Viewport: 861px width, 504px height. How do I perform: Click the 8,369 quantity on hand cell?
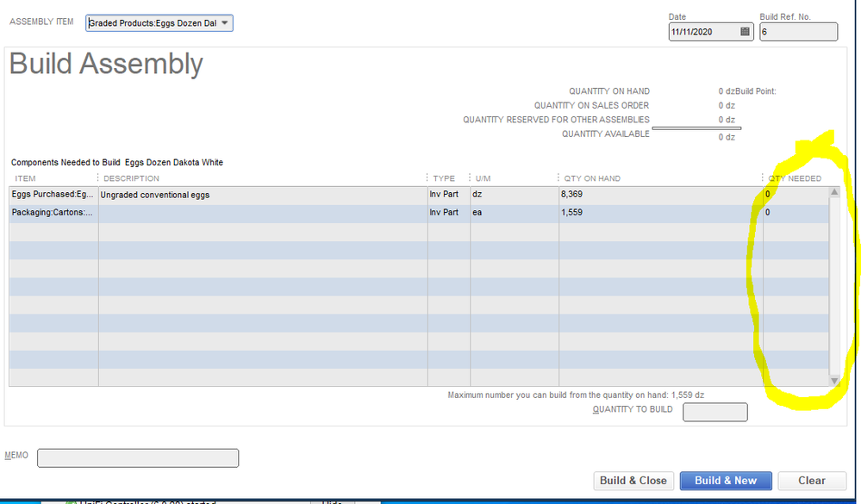click(660, 195)
